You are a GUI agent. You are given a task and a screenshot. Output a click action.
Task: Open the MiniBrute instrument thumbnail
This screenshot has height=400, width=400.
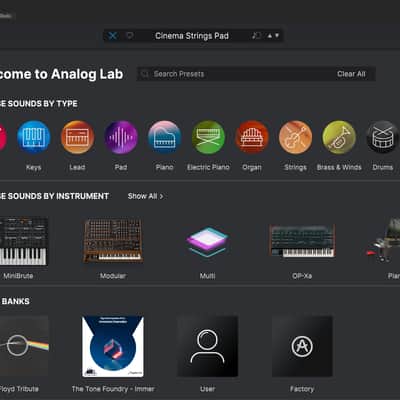pos(23,241)
